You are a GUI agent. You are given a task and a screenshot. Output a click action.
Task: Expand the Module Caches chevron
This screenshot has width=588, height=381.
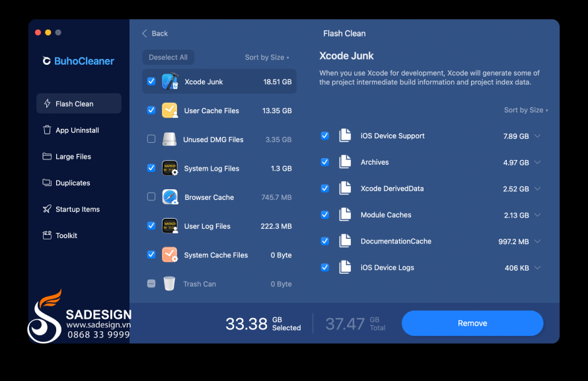click(x=537, y=215)
